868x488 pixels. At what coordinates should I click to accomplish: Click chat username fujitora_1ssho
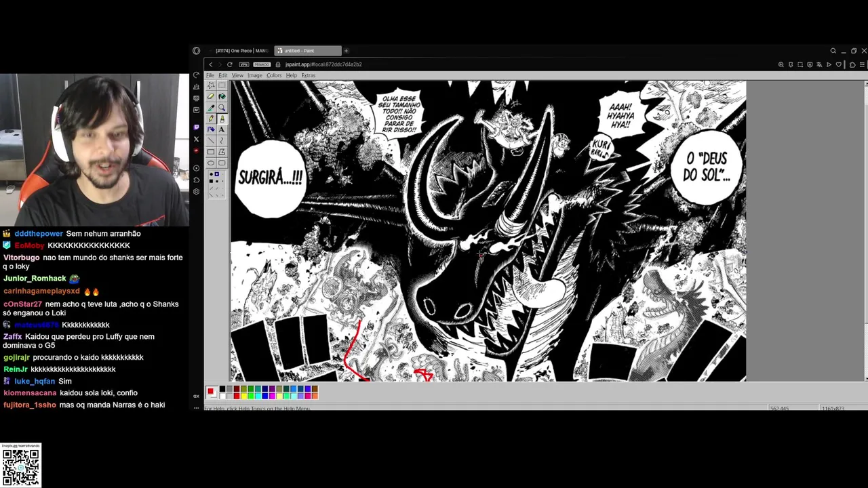[30, 405]
